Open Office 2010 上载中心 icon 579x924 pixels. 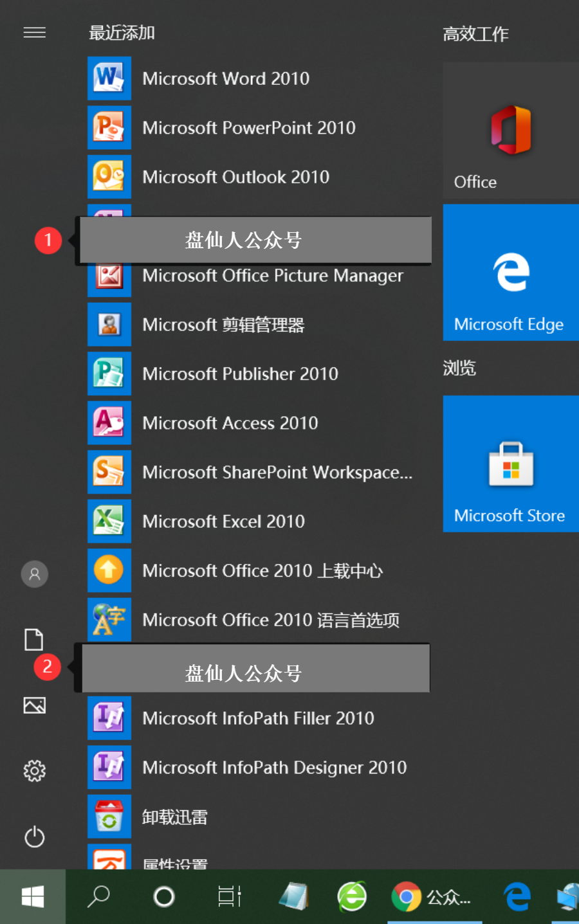[x=109, y=570]
